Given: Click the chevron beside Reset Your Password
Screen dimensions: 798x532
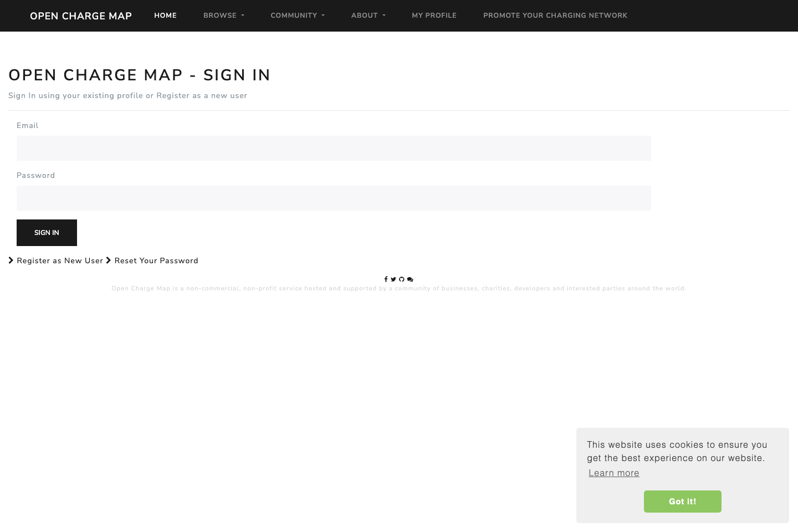Looking at the screenshot, I should (x=109, y=260).
